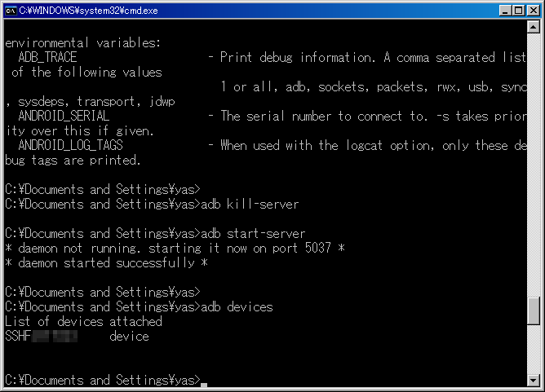Click the 'adb devices' command text

[237, 307]
